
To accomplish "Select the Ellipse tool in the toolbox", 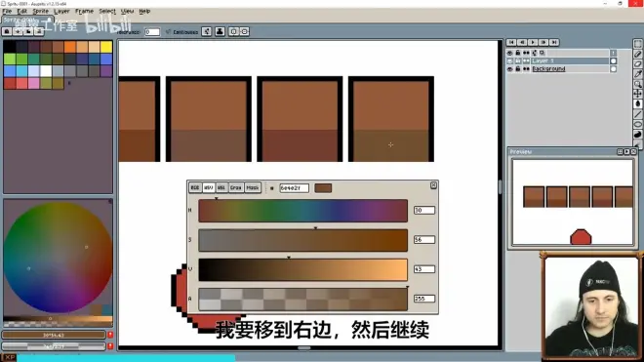I will [637, 124].
